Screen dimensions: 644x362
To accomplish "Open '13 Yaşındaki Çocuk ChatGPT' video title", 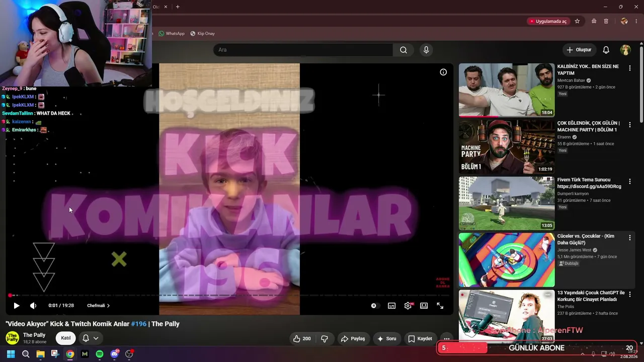I will pos(591,296).
